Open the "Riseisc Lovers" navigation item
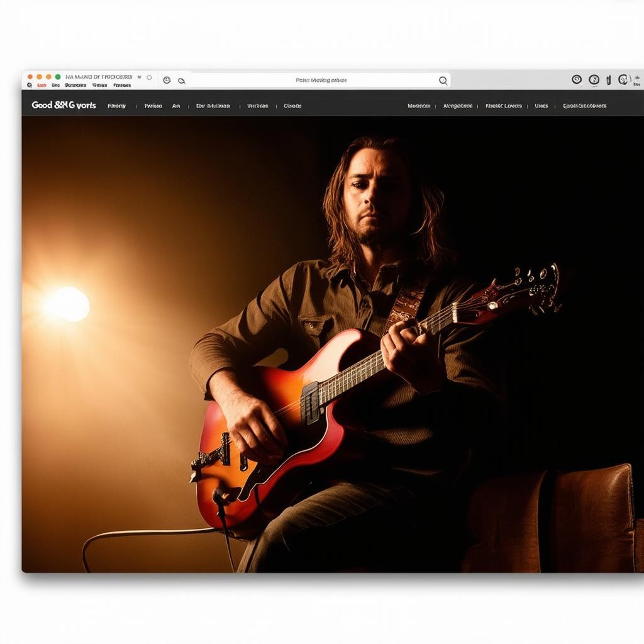Screen dimensions: 644x644 click(504, 106)
